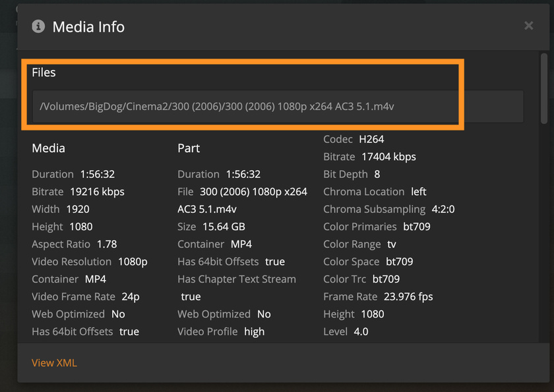Click the dialog's vertical scrollbar
This screenshot has width=554, height=392.
[x=543, y=89]
